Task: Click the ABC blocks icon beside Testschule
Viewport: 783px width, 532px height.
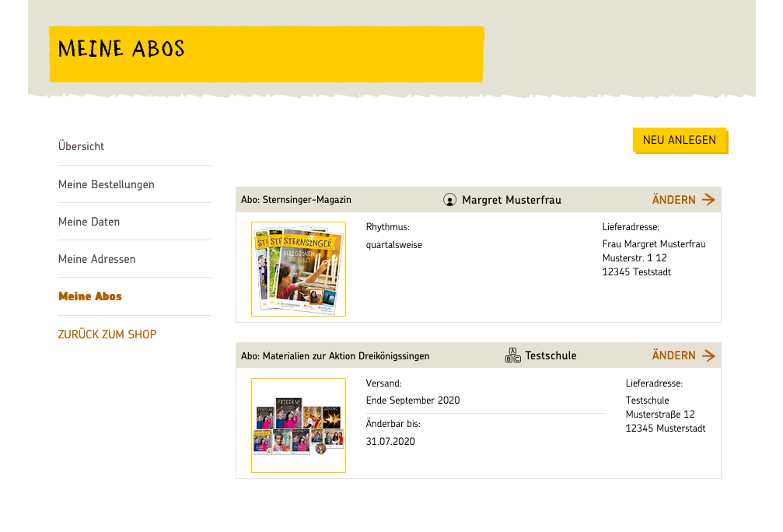Action: [x=512, y=355]
